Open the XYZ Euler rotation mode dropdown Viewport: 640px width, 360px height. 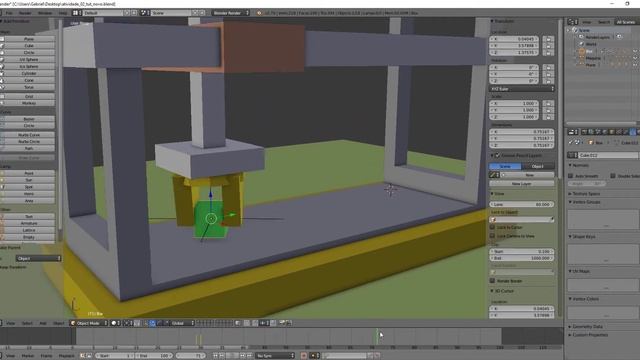coord(522,89)
